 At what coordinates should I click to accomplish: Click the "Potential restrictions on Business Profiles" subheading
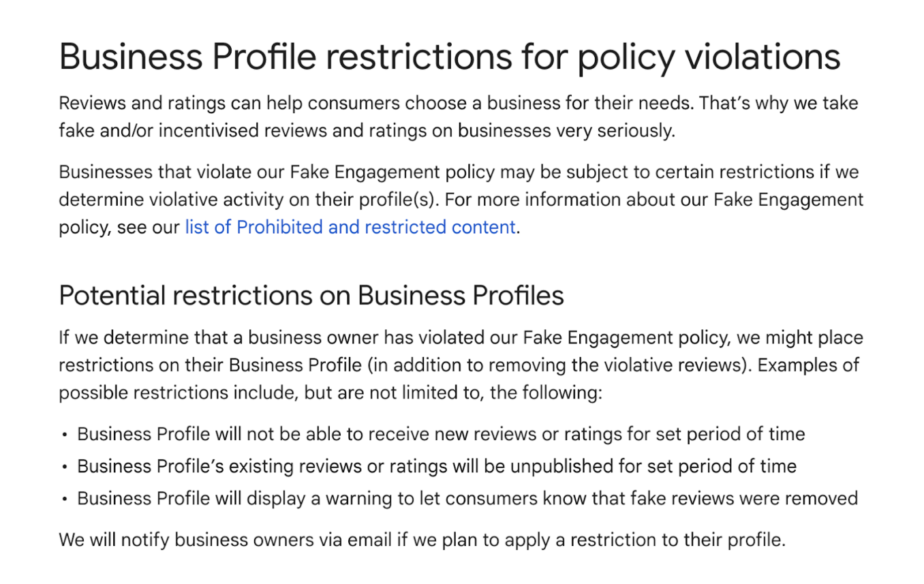tap(311, 296)
